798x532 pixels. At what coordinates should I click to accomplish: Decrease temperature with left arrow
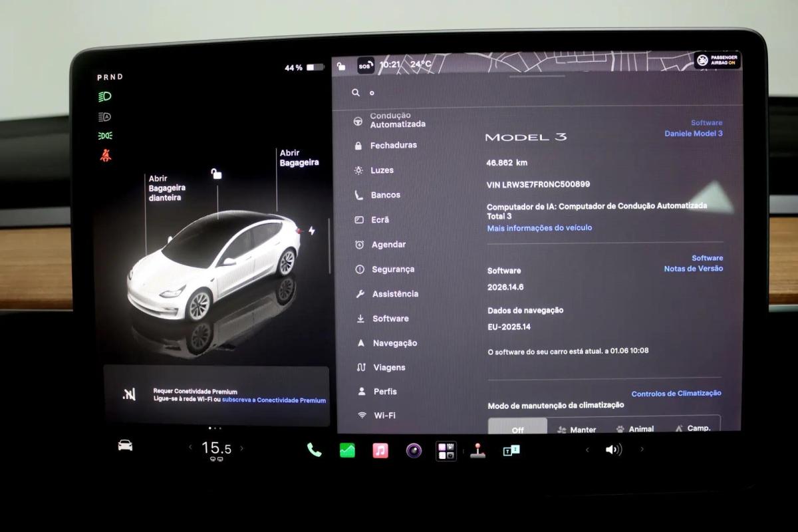tap(190, 448)
